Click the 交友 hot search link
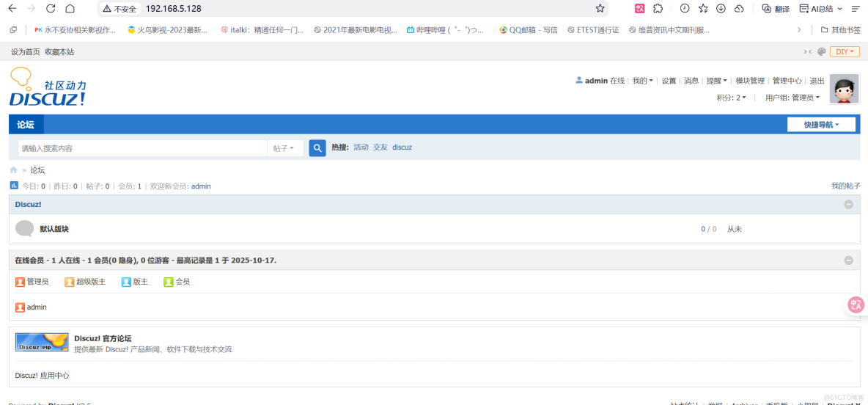 (380, 147)
